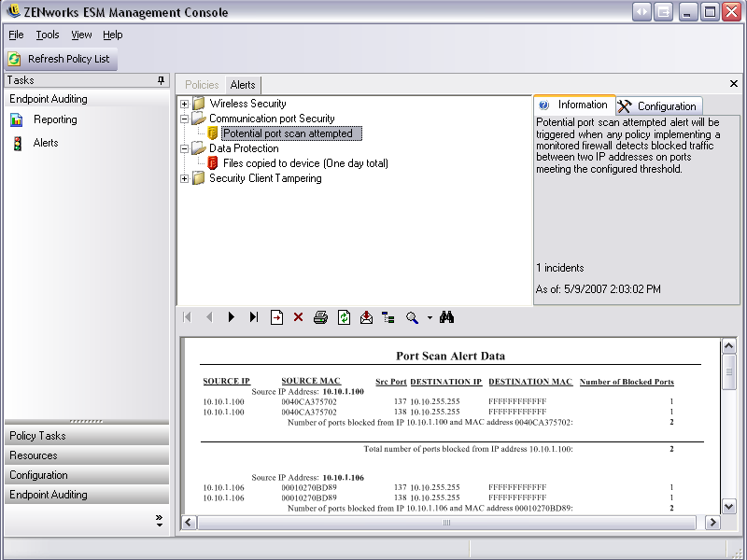Screen dimensions: 747x560
Task: Open Endpoint Auditing section at bottom
Action: click(x=87, y=495)
